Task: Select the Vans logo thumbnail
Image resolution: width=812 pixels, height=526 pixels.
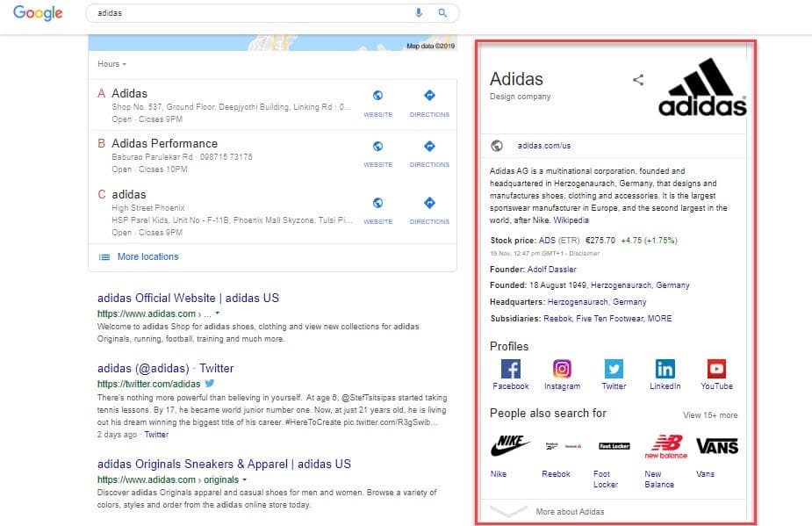Action: pyautogui.click(x=717, y=446)
